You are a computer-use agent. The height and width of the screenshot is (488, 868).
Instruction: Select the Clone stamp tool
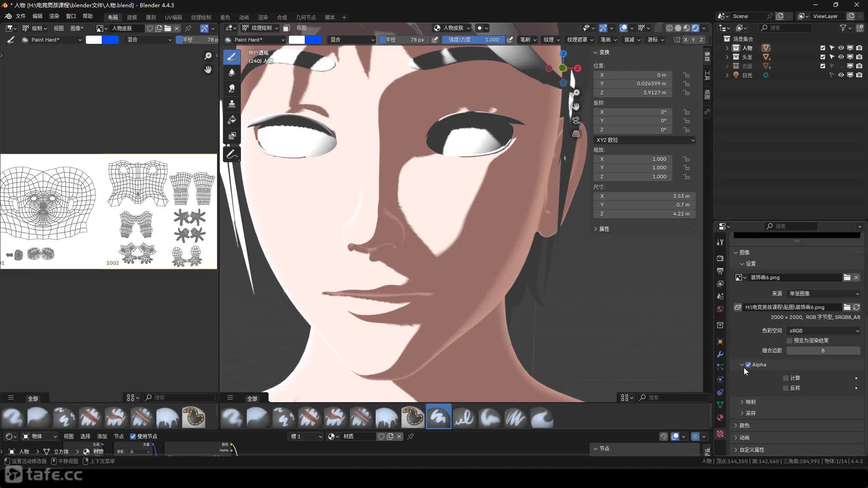click(x=231, y=104)
